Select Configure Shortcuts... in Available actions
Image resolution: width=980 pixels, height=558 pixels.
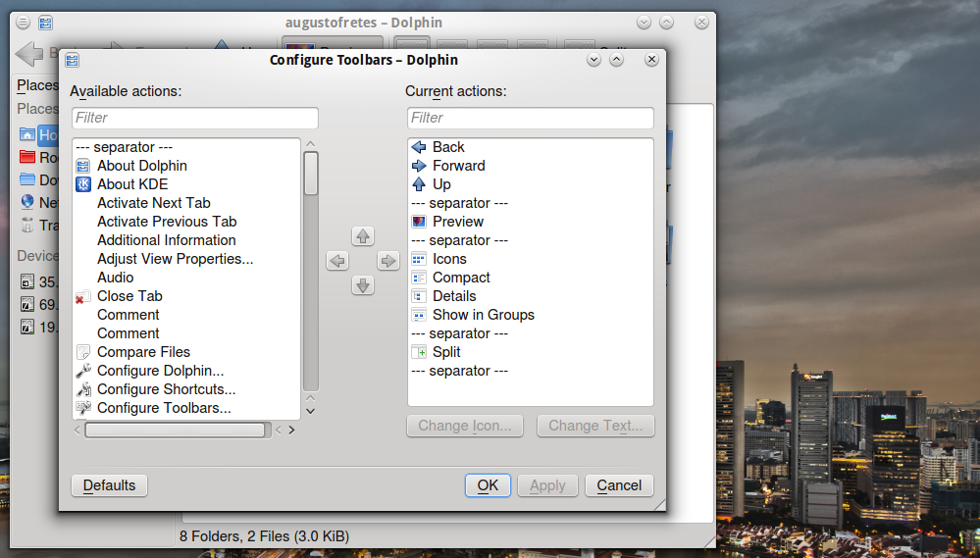[x=186, y=389]
